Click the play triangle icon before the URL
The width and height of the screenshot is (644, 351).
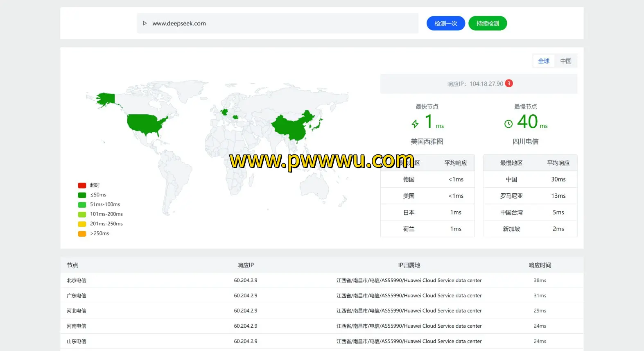pos(145,23)
